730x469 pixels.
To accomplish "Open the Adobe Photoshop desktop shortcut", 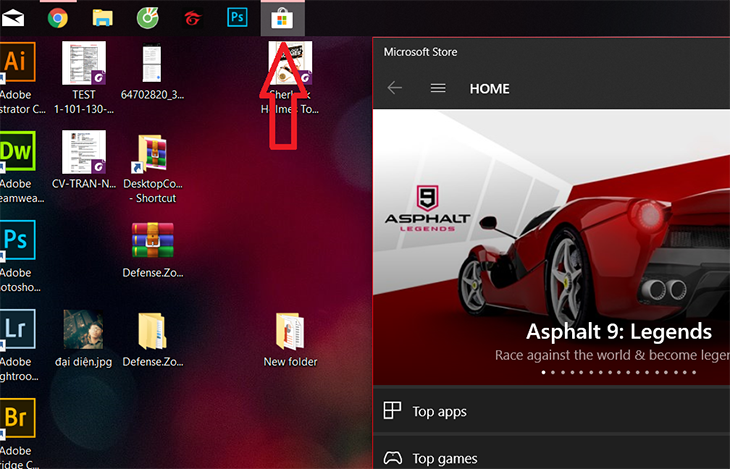I will click(x=18, y=240).
